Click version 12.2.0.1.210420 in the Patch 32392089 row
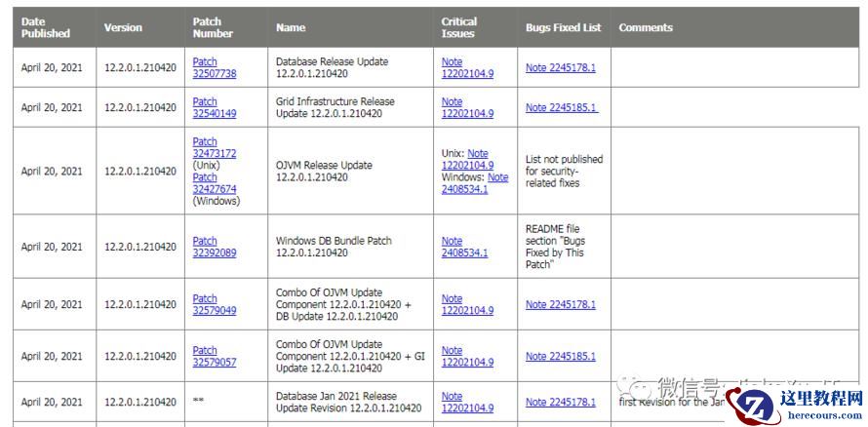The image size is (868, 427). pyautogui.click(x=140, y=247)
